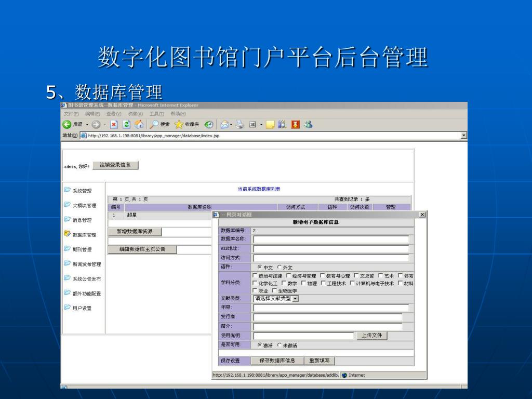Click the 新增数据库资源 button
The height and width of the screenshot is (399, 532).
135,231
